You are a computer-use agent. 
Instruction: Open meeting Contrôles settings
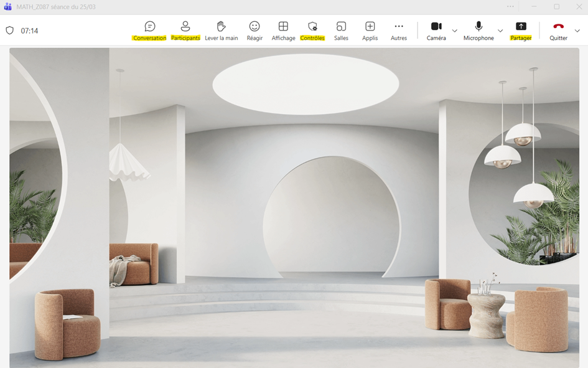pos(312,31)
